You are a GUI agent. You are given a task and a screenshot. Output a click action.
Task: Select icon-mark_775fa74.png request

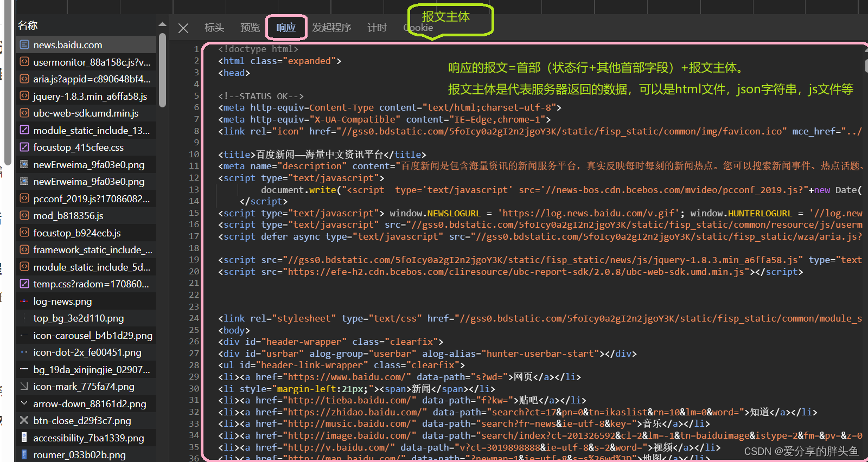86,386
